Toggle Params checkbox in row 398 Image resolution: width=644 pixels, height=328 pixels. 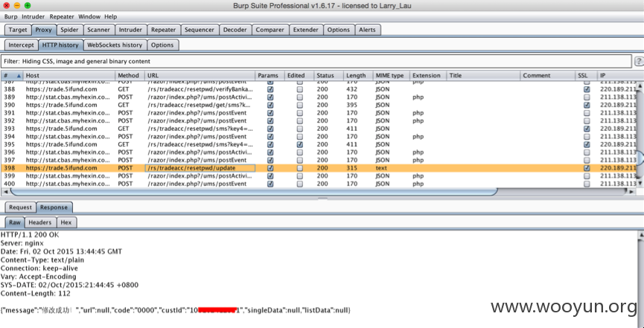270,168
